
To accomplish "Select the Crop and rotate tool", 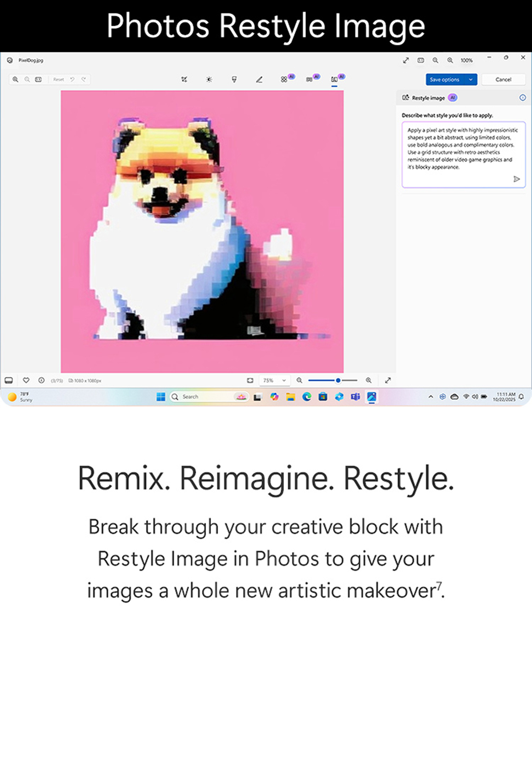I will 184,80.
